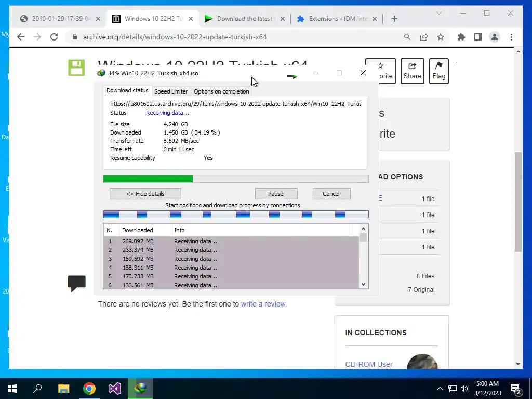The width and height of the screenshot is (532, 399).
Task: Click the 8 Files entry
Action: (x=425, y=276)
